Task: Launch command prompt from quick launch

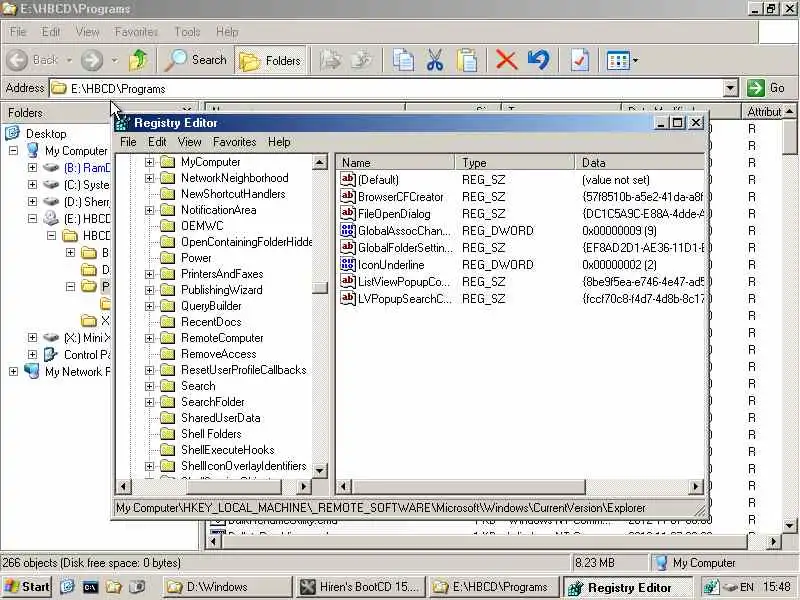Action: (90, 587)
